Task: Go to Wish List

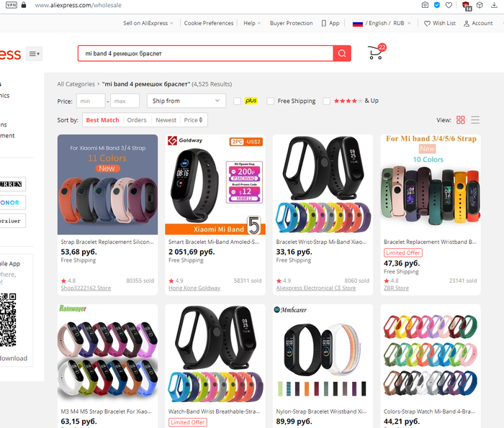Action: pyautogui.click(x=440, y=23)
